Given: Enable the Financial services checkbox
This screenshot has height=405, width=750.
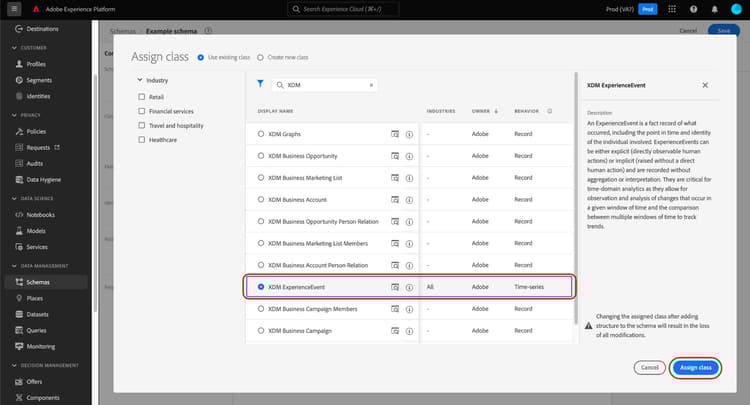Looking at the screenshot, I should click(x=142, y=111).
